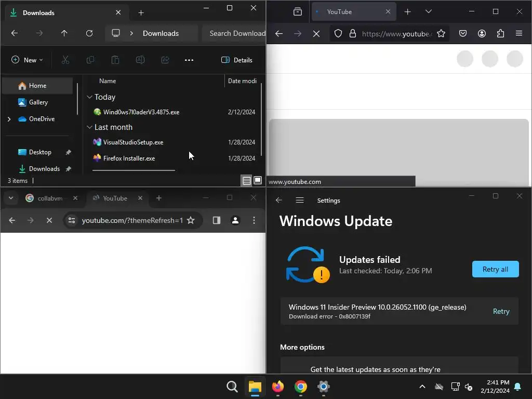
Task: Go back in the Settings window
Action: coord(279,201)
